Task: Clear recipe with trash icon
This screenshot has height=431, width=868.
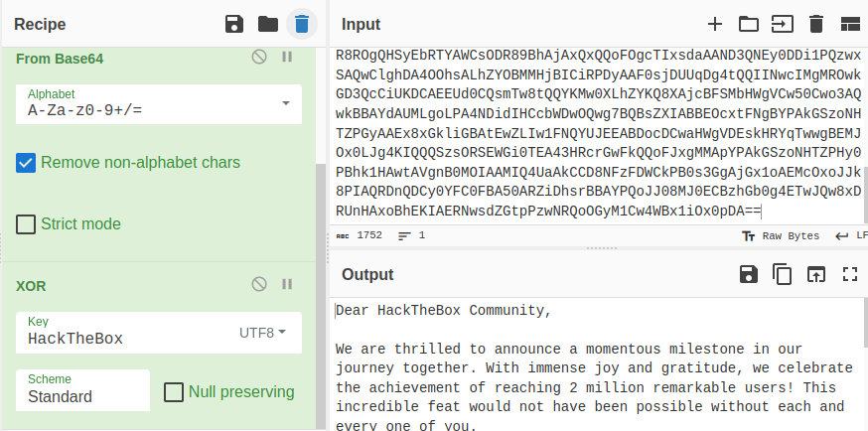Action: point(300,24)
